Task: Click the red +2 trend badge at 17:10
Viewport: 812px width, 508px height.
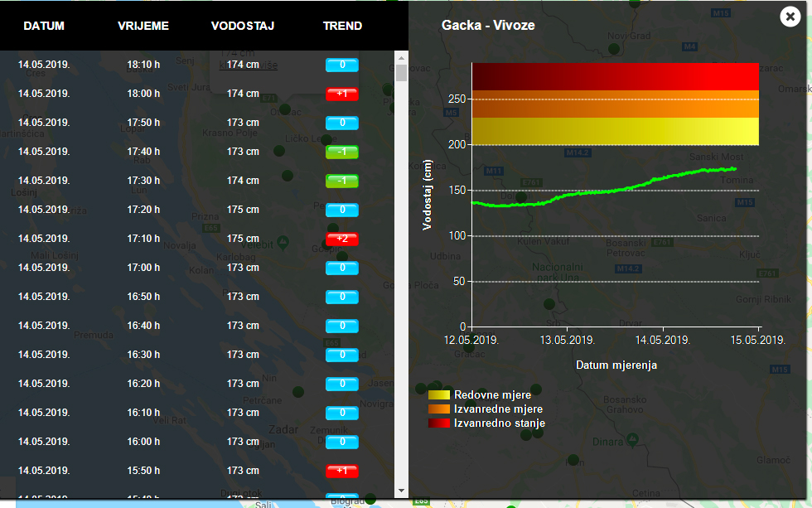Action: coord(342,239)
